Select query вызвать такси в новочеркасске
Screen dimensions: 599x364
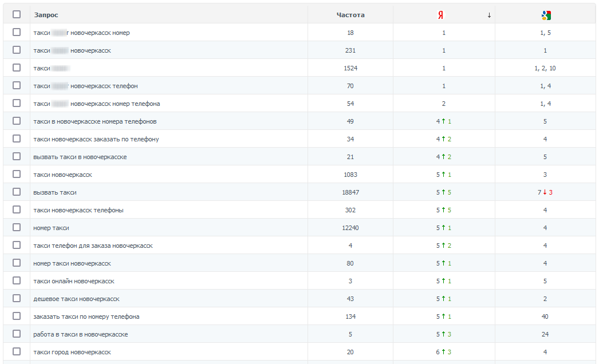coord(80,157)
